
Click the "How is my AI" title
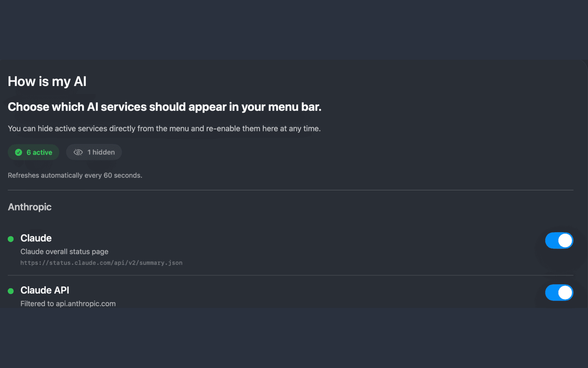47,81
